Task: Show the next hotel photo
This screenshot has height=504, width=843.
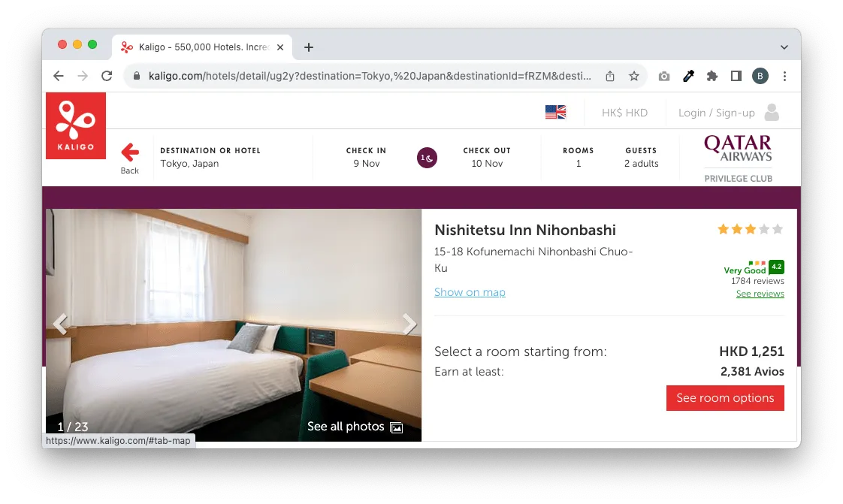Action: point(409,324)
